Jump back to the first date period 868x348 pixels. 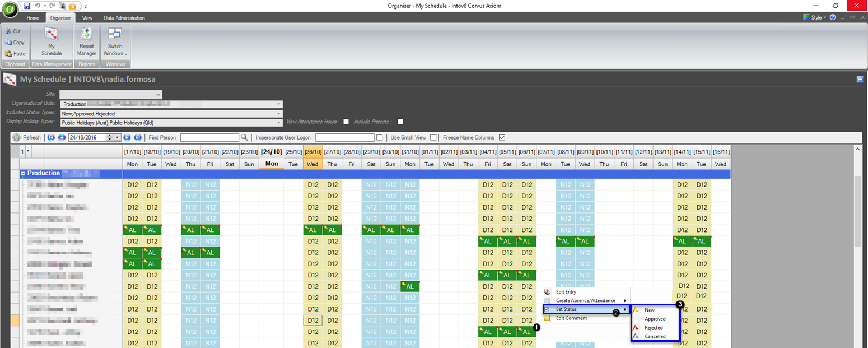click(51, 137)
